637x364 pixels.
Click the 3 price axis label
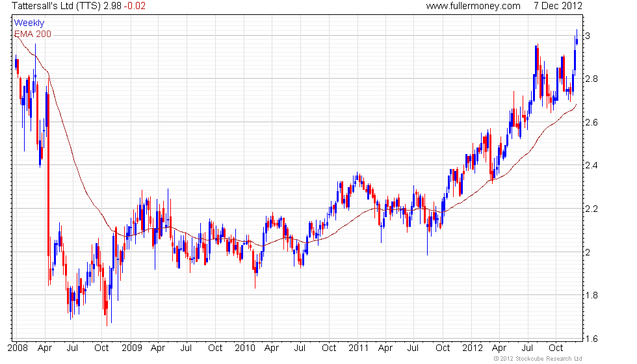[x=588, y=36]
